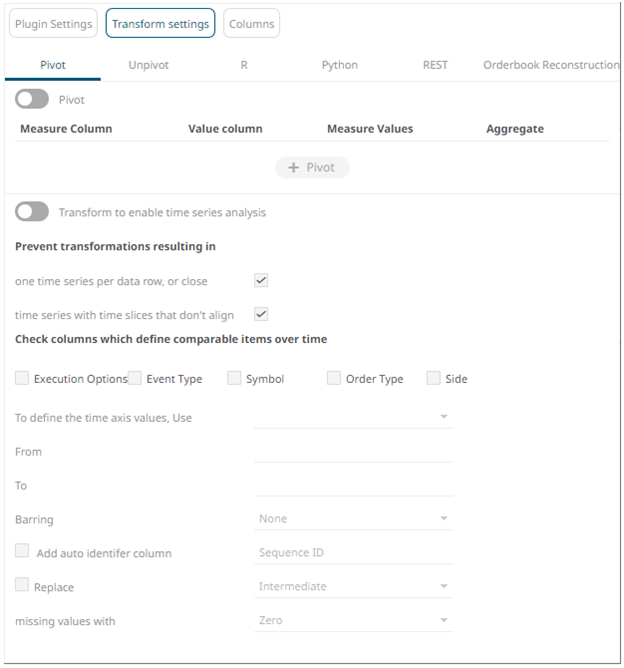Uncheck time slices that don't align
The image size is (624, 668).
pos(261,314)
